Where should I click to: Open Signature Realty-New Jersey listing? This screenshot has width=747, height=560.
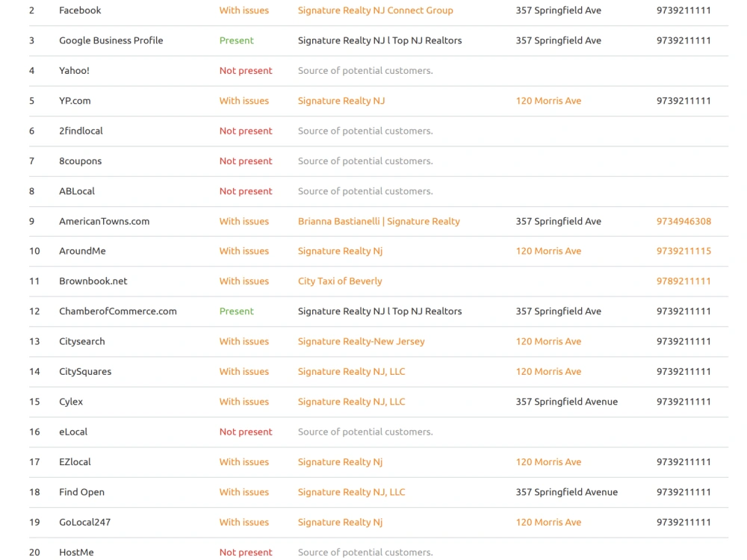click(361, 341)
